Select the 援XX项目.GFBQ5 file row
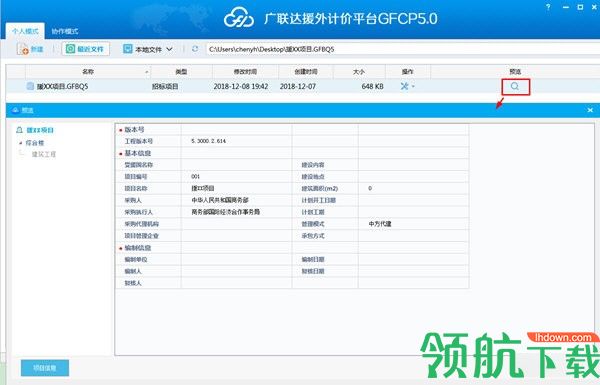 (303, 86)
